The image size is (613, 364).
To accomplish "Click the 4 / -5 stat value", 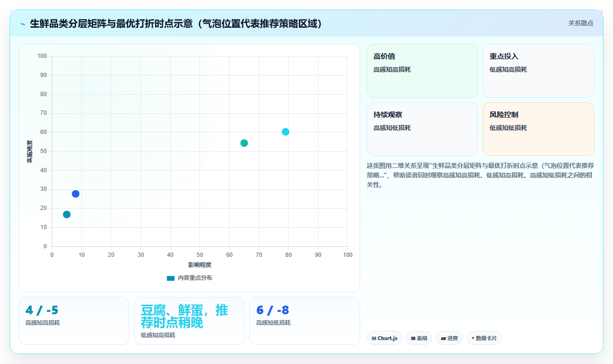I will [x=42, y=310].
